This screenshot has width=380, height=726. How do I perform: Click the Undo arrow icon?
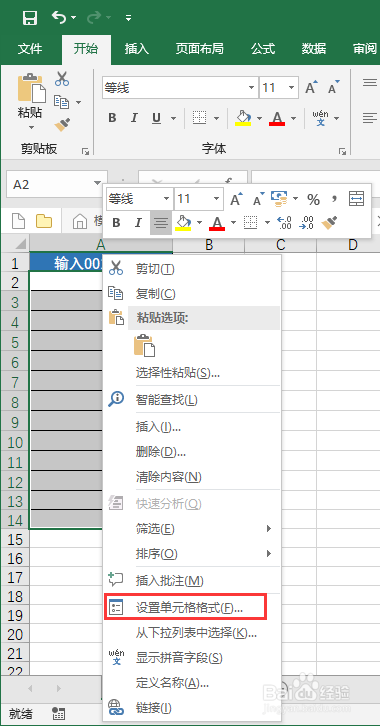(59, 17)
